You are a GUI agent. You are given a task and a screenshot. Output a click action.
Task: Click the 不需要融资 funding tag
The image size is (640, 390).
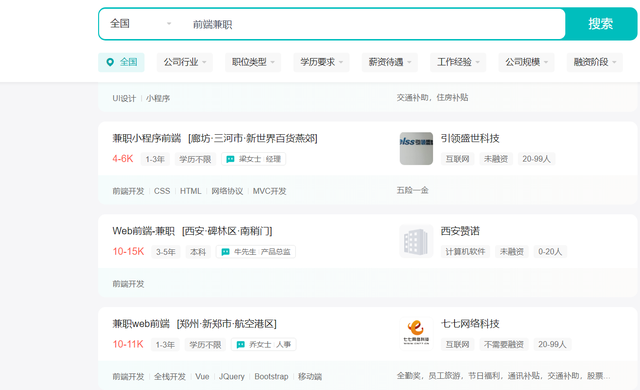(x=504, y=345)
